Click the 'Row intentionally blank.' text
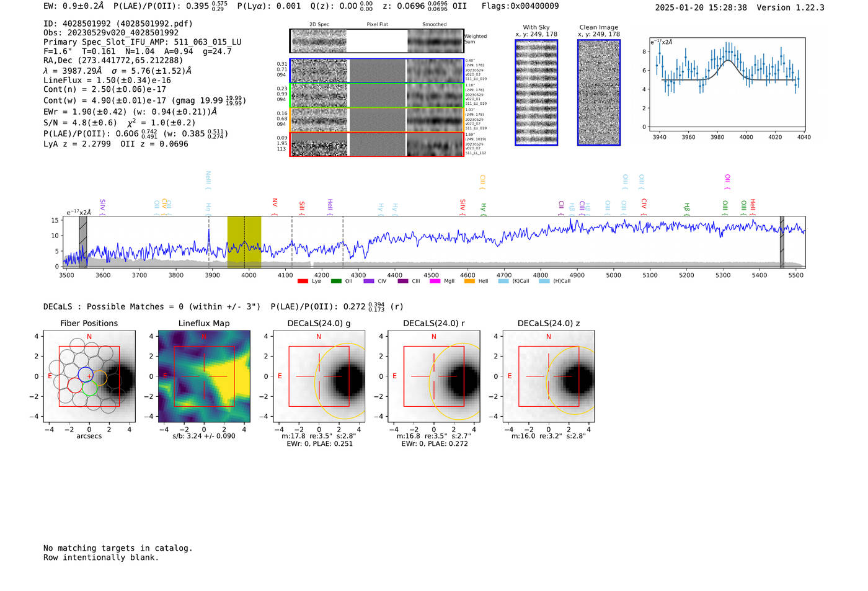 (101, 558)
